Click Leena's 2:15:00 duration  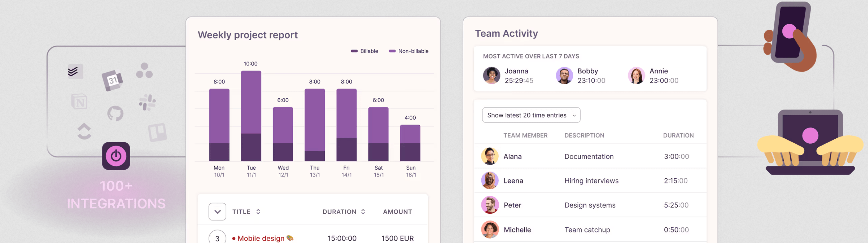pos(676,181)
